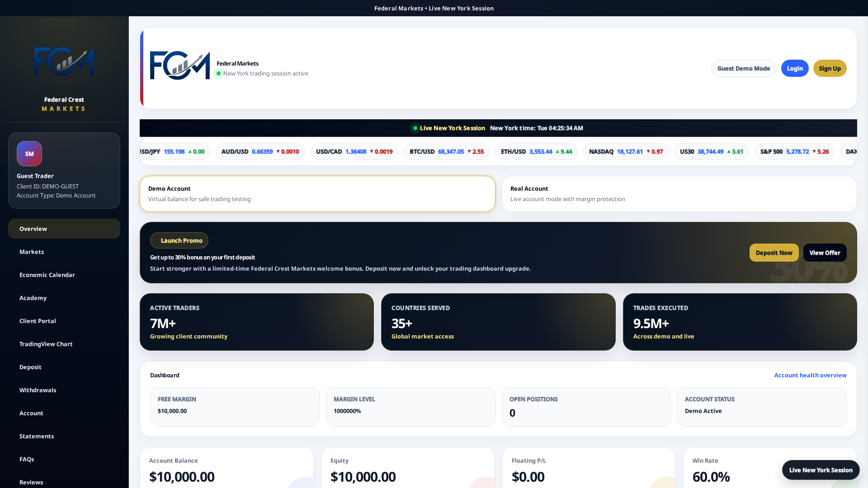This screenshot has width=868, height=488.
Task: Click the Launch Promo badge
Action: pyautogui.click(x=179, y=240)
